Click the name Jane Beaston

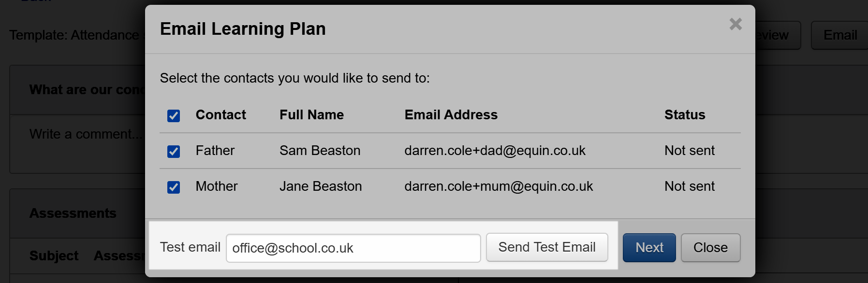[321, 186]
